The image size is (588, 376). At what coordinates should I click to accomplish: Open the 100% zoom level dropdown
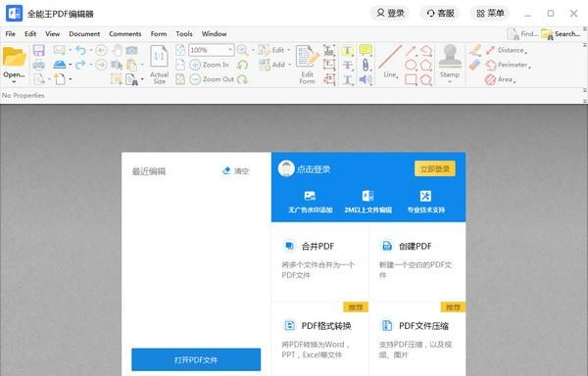coord(229,50)
